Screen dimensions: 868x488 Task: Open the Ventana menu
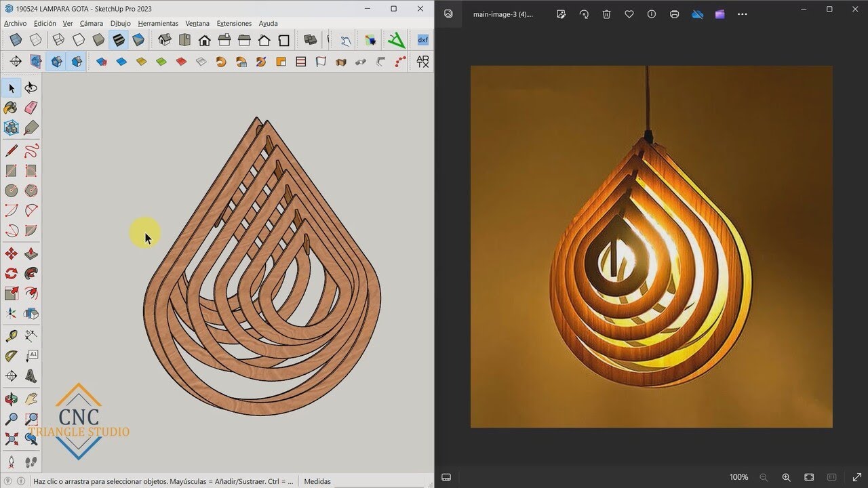point(197,24)
